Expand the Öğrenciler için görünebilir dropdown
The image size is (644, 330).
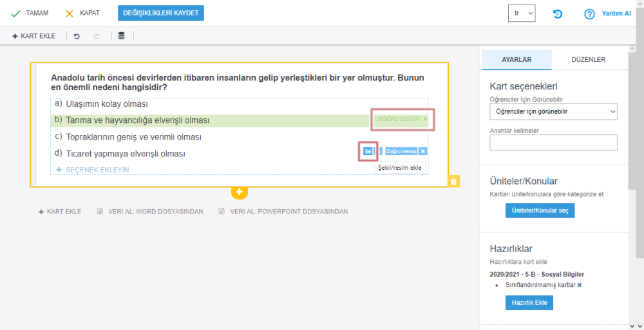(x=553, y=111)
